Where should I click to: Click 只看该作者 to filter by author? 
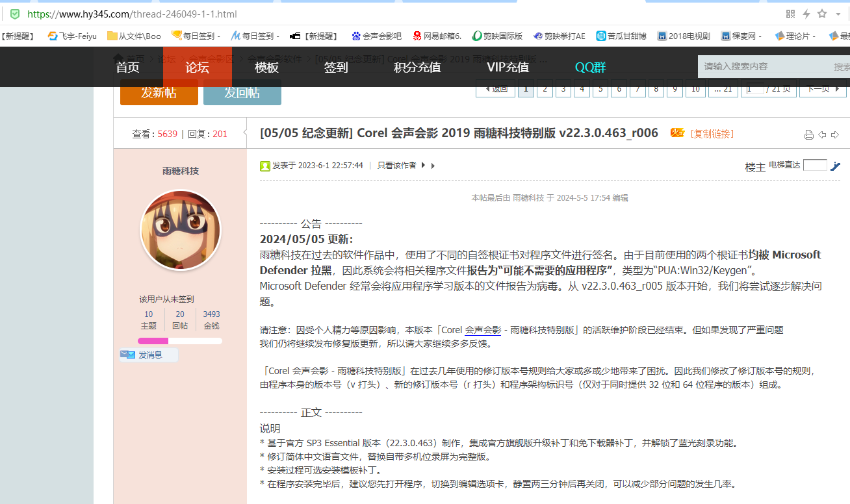coord(397,166)
